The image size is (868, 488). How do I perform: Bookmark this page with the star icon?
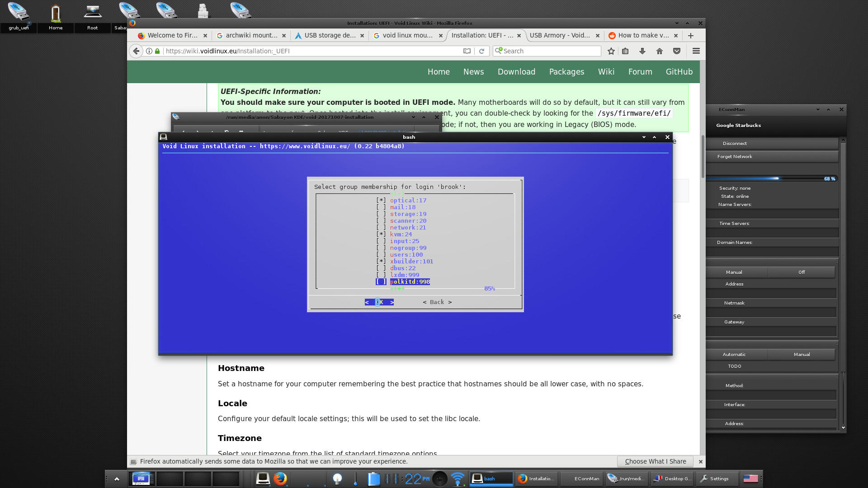pyautogui.click(x=611, y=51)
